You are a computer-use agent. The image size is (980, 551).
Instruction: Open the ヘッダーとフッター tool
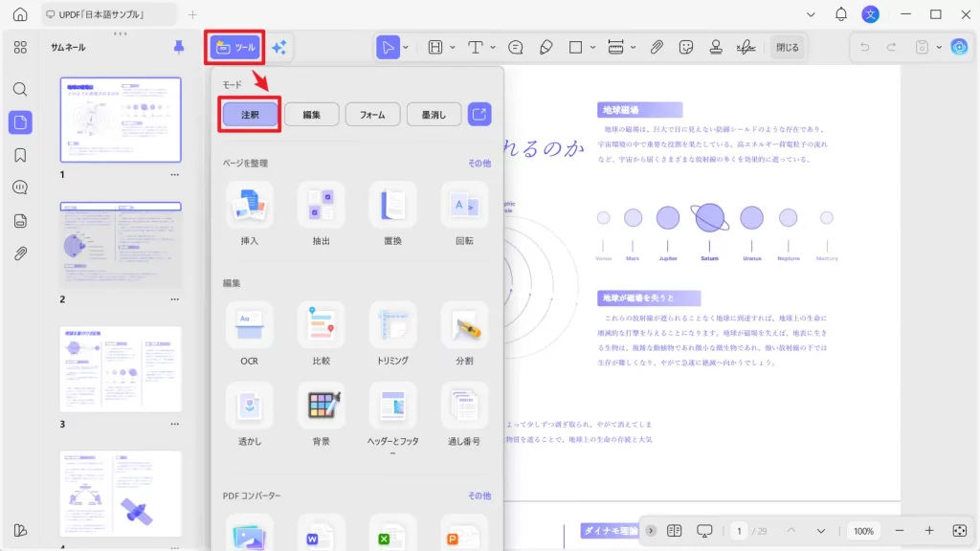click(x=392, y=419)
